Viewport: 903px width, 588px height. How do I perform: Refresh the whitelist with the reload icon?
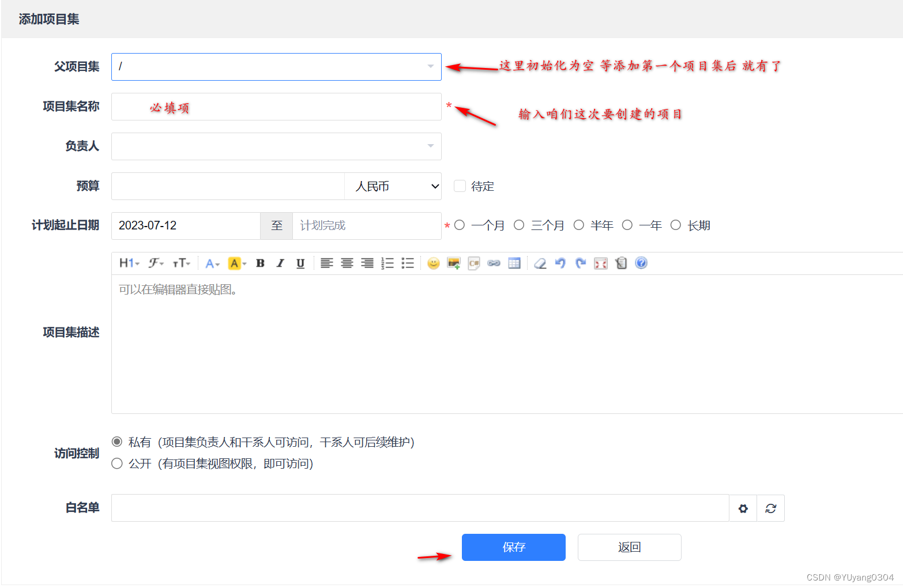click(x=771, y=508)
